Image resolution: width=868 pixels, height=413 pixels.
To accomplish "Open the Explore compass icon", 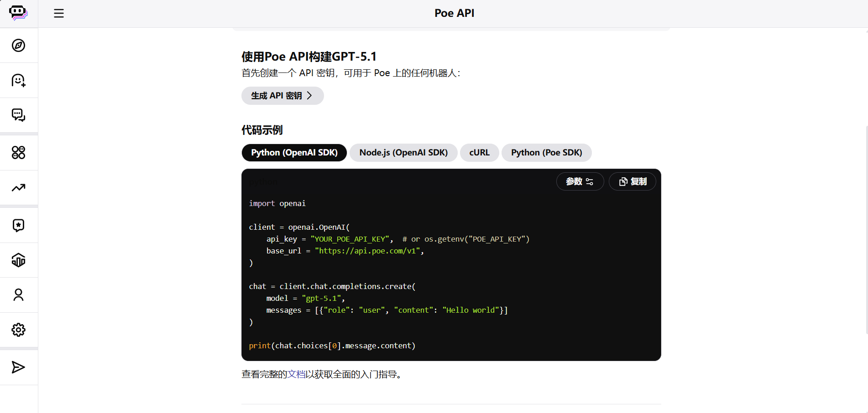I will coord(19,45).
